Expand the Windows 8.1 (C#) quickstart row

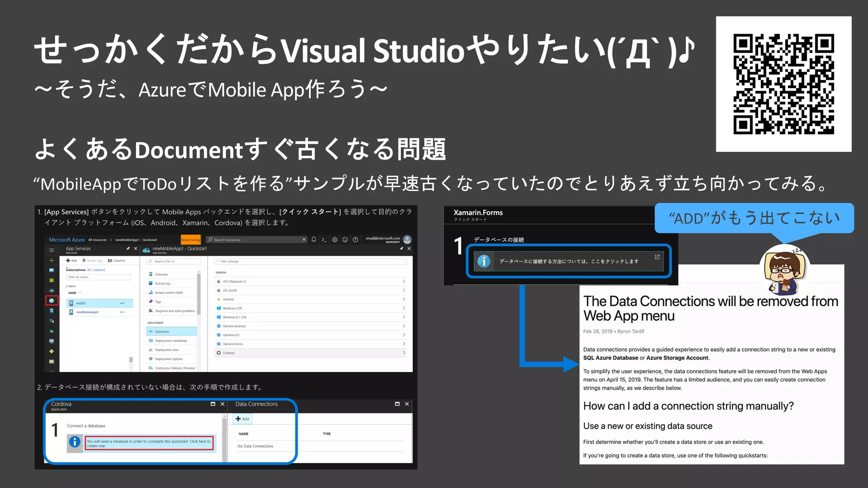tap(311, 317)
